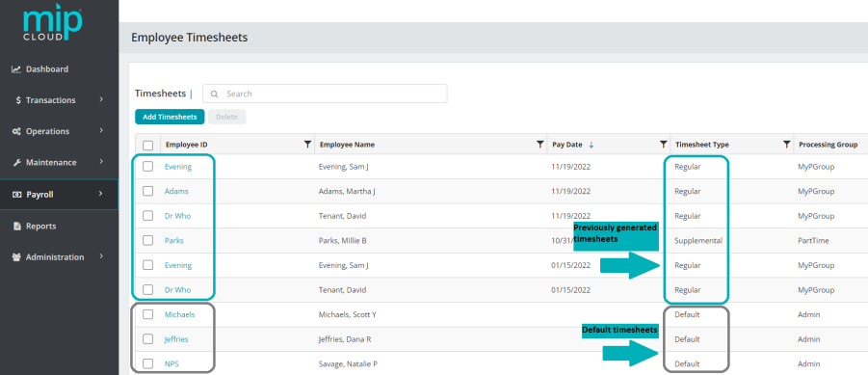This screenshot has height=375, width=868.
Task: Click the Add Timesheets button
Action: [170, 117]
